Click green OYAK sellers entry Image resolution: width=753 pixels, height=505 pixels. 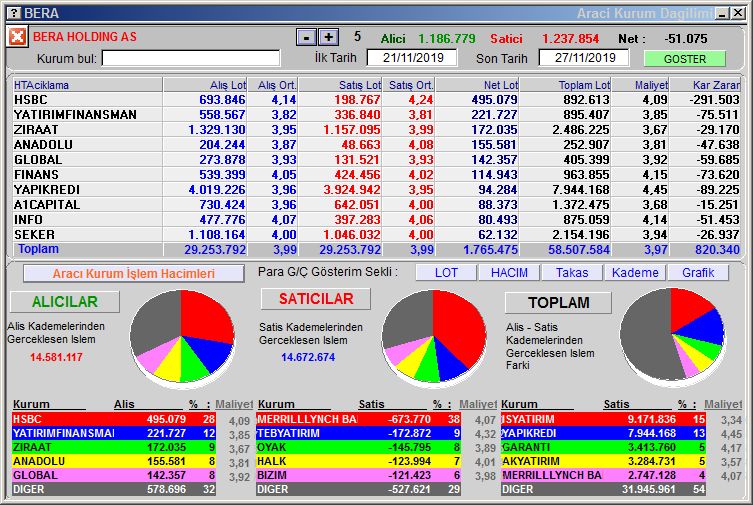coord(358,447)
